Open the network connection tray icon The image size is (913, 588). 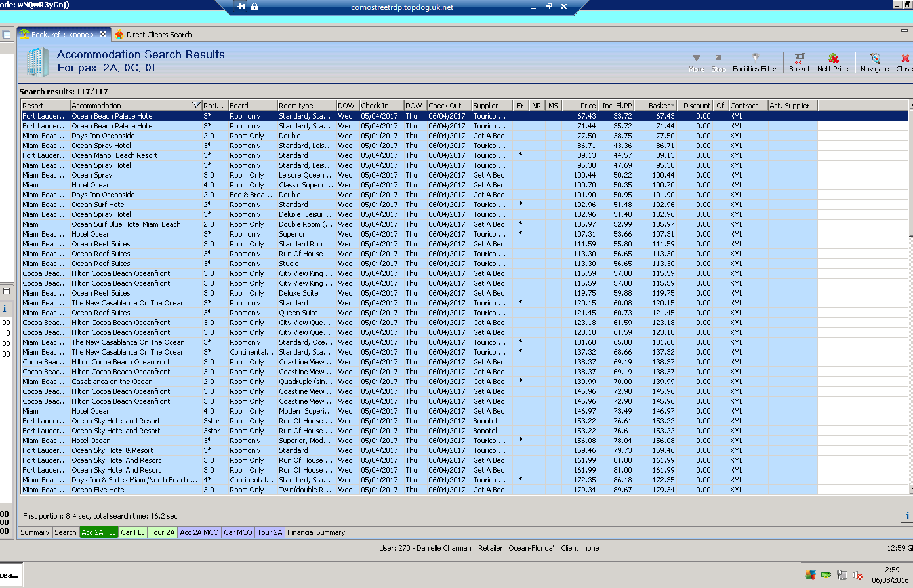pos(842,575)
